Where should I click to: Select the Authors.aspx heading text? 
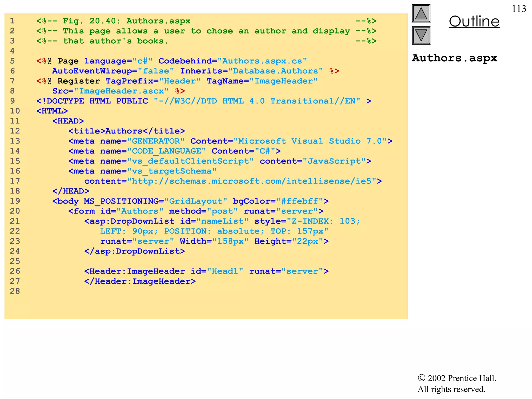tap(455, 58)
